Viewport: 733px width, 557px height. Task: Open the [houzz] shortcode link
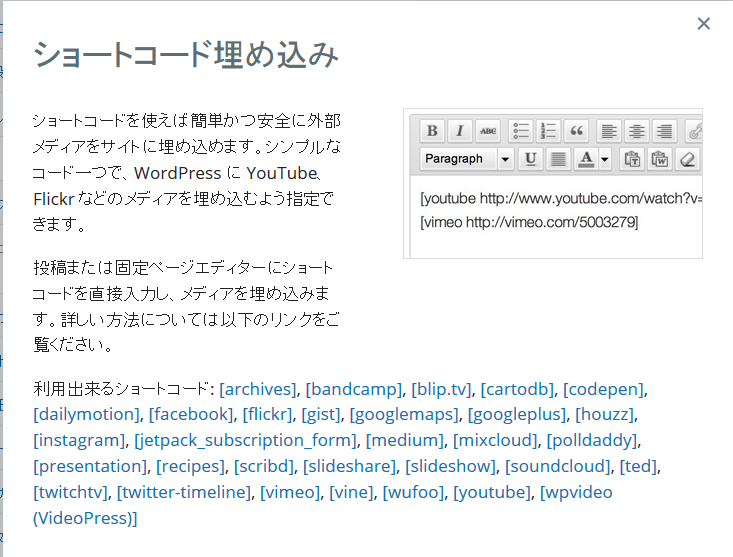605,414
